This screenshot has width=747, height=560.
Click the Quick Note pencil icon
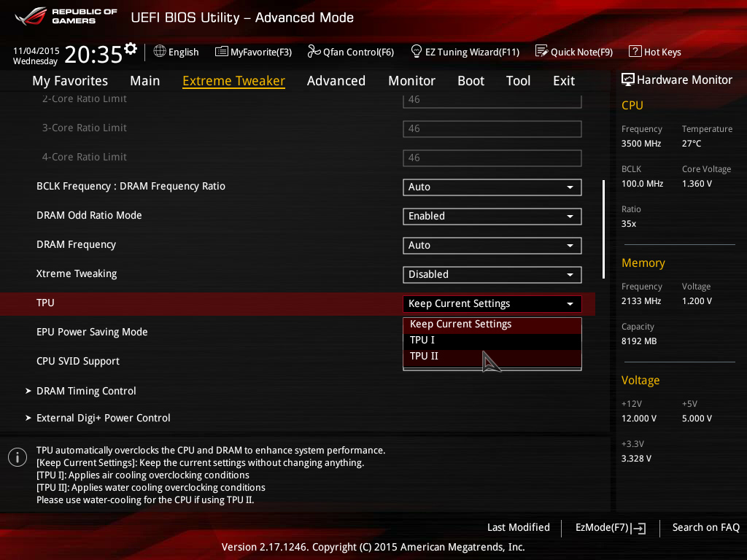(x=542, y=51)
